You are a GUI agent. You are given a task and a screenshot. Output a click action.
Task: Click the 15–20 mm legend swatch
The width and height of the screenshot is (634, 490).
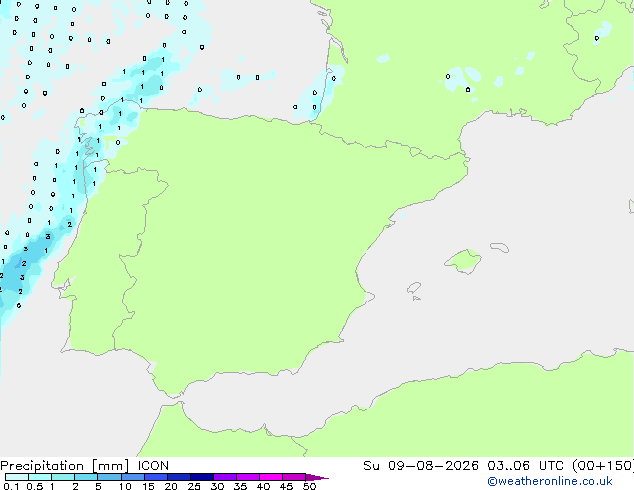tap(155, 477)
